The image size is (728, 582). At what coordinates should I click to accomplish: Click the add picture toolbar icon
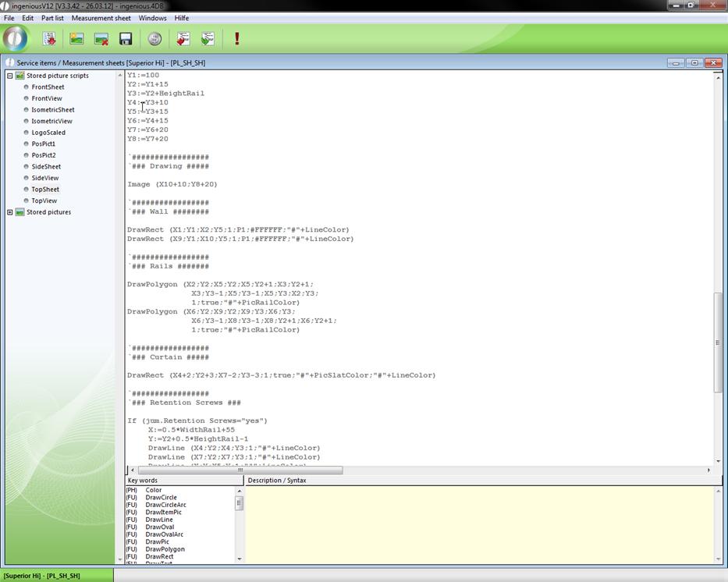(x=76, y=38)
